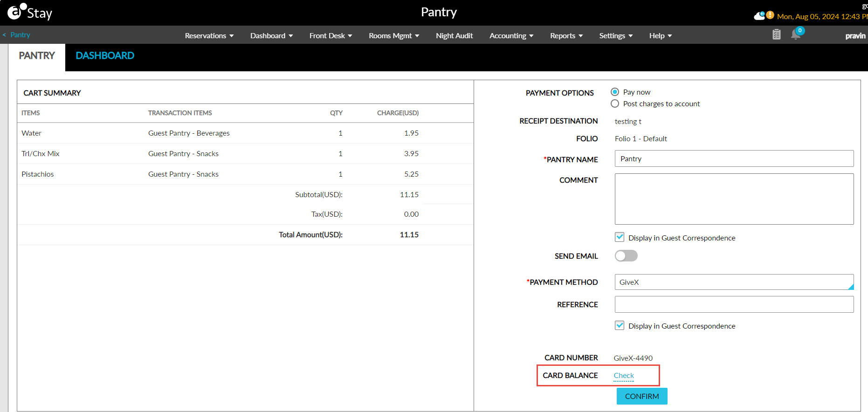Switch to the DASHBOARD tab

[x=105, y=55]
